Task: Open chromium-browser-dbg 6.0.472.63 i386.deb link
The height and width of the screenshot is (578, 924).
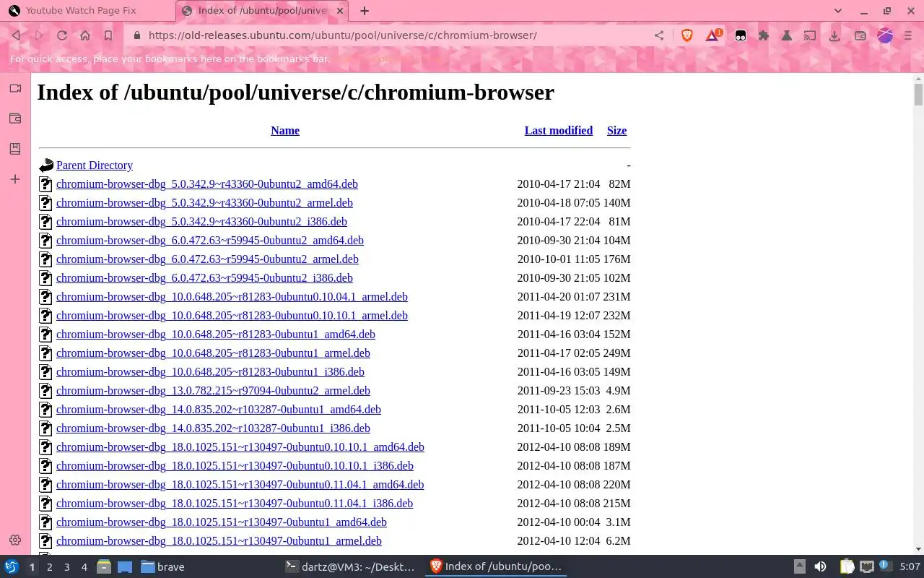Action: pos(204,278)
